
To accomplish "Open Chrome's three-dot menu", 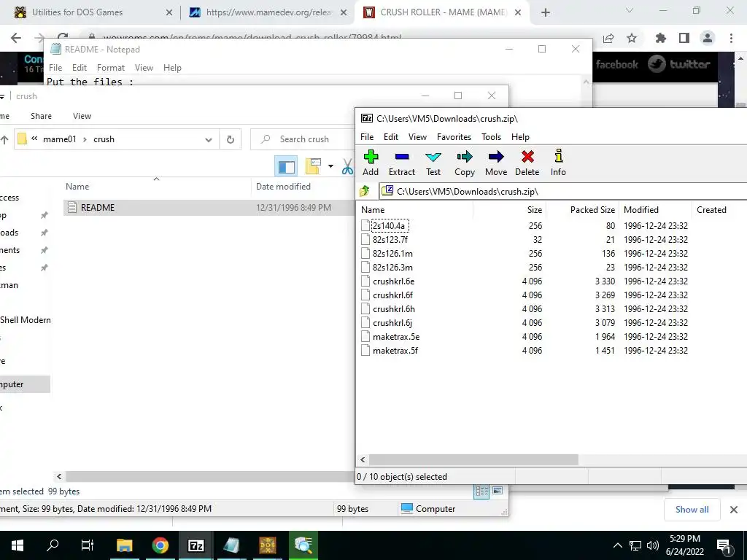I will (x=731, y=38).
